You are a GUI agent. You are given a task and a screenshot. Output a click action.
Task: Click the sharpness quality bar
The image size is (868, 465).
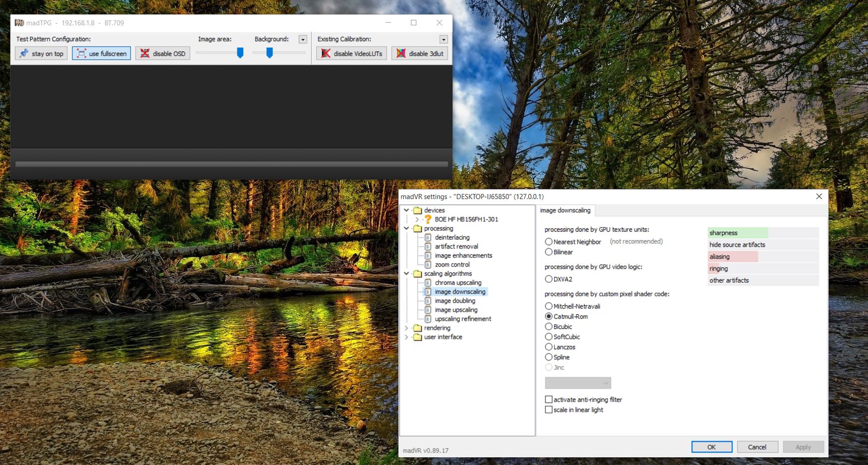[x=763, y=233]
